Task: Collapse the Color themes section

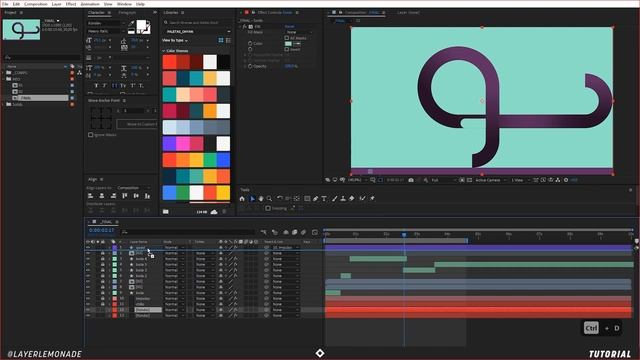Action: click(164, 51)
